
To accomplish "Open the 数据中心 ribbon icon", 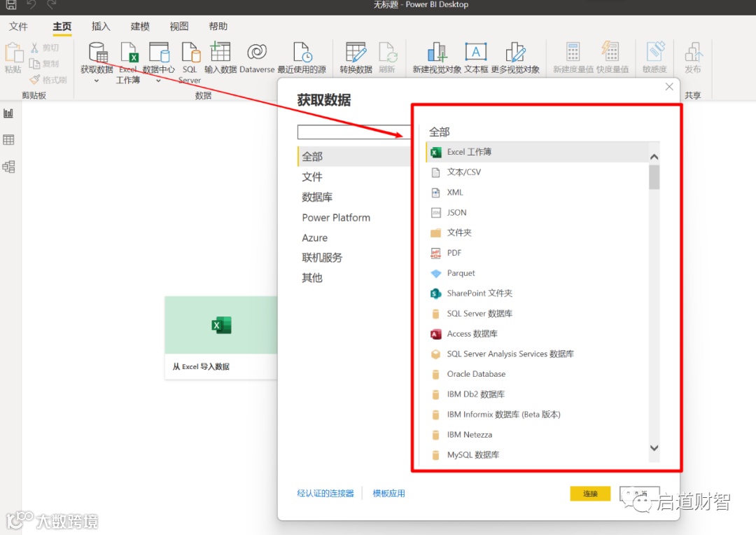I will (x=159, y=52).
